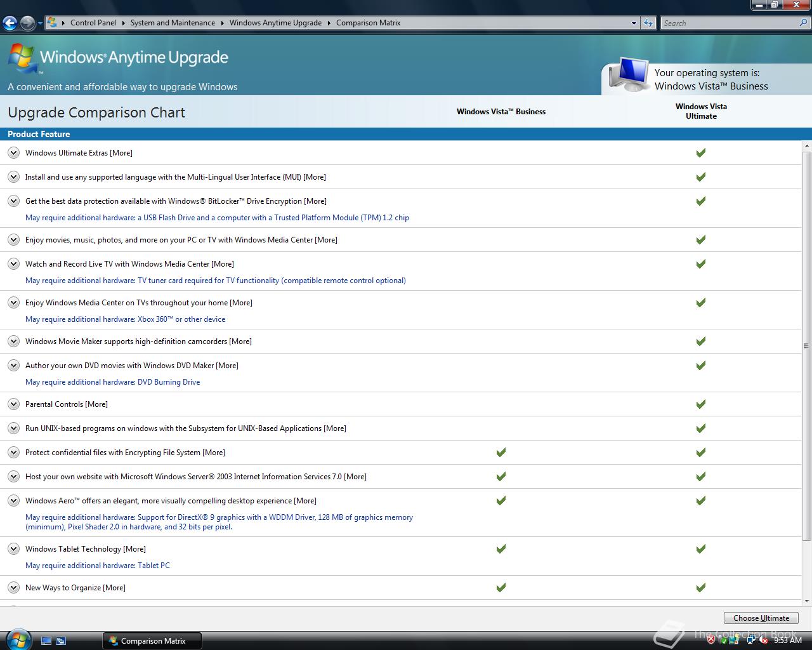812x650 pixels.
Task: Click the Windows Vista Ultimate column header
Action: pos(701,111)
